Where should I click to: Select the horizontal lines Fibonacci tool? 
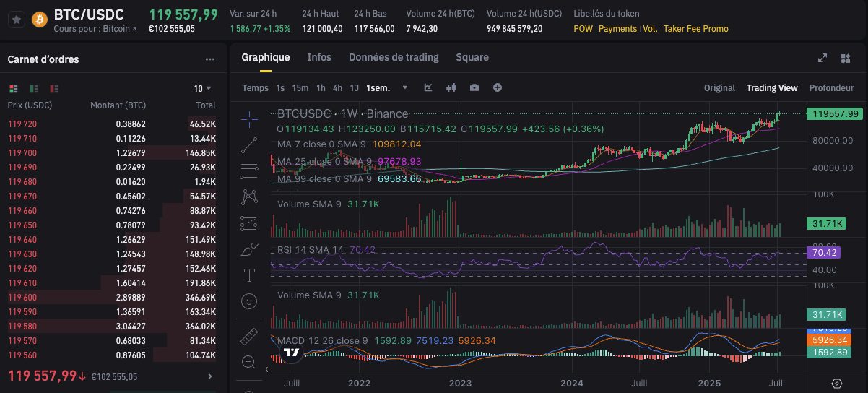click(249, 171)
